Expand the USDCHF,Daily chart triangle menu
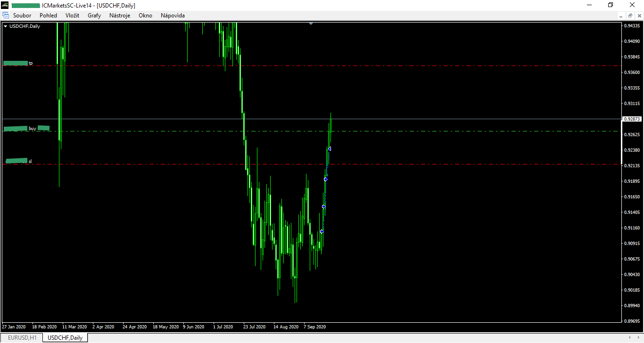The width and height of the screenshot is (644, 343). (x=5, y=26)
